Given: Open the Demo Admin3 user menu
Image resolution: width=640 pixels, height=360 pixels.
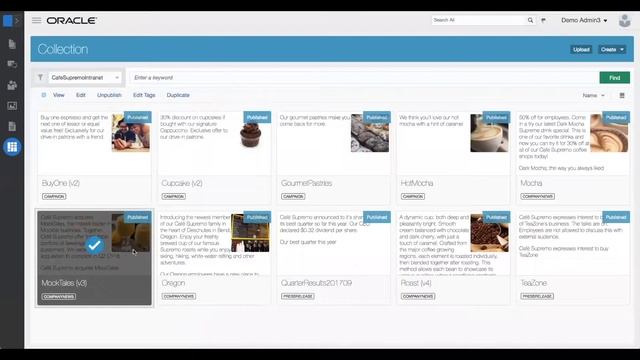Looking at the screenshot, I should tap(584, 20).
